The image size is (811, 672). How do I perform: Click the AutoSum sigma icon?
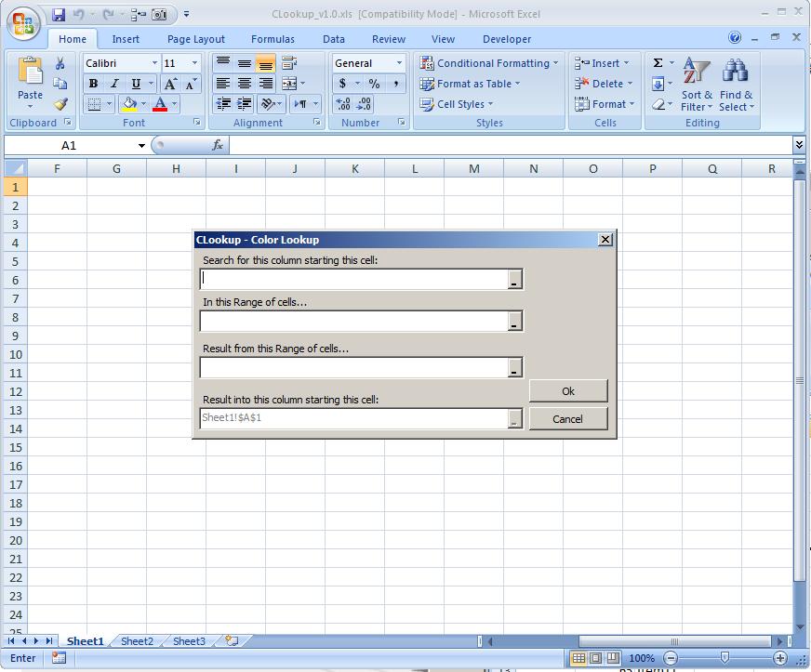658,63
